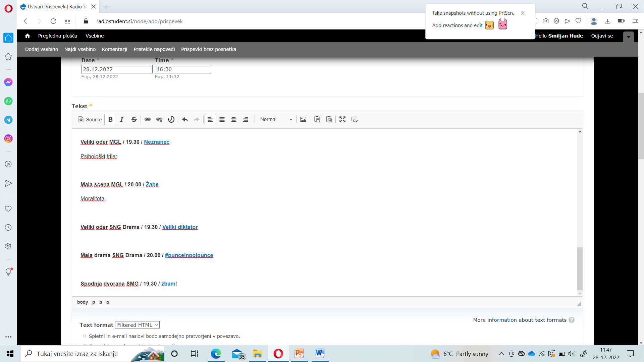Toggle Bold formatting in editor toolbar
This screenshot has height=362, width=644.
pyautogui.click(x=110, y=119)
